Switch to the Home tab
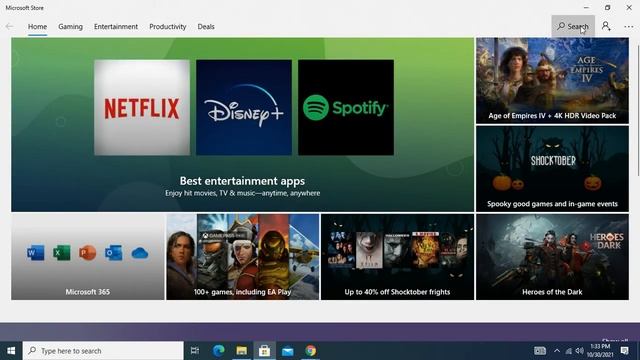The image size is (640, 360). [37, 27]
